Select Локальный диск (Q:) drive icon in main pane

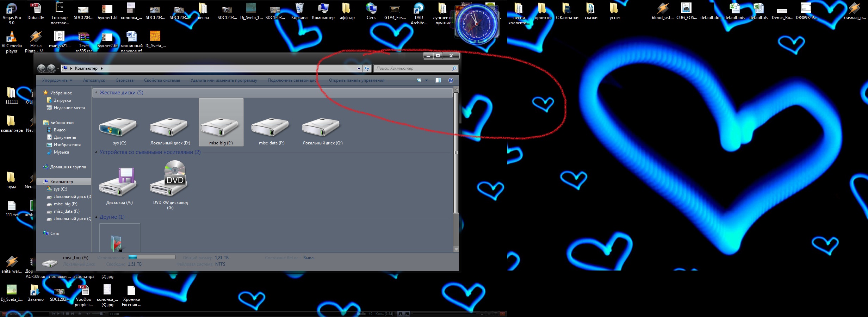321,128
